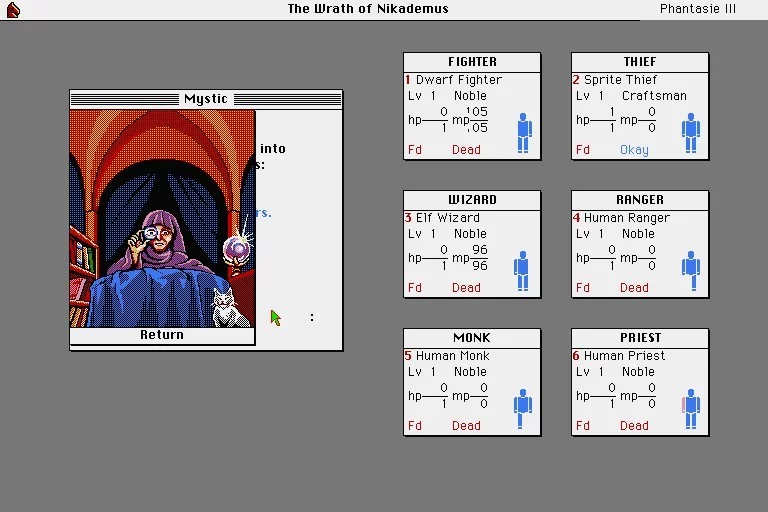The width and height of the screenshot is (768, 512).
Task: Select party member 5 Human Monk name
Action: pyautogui.click(x=453, y=356)
